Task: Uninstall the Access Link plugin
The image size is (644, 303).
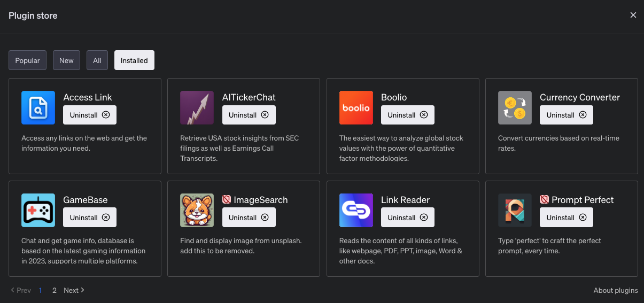Action: click(90, 115)
